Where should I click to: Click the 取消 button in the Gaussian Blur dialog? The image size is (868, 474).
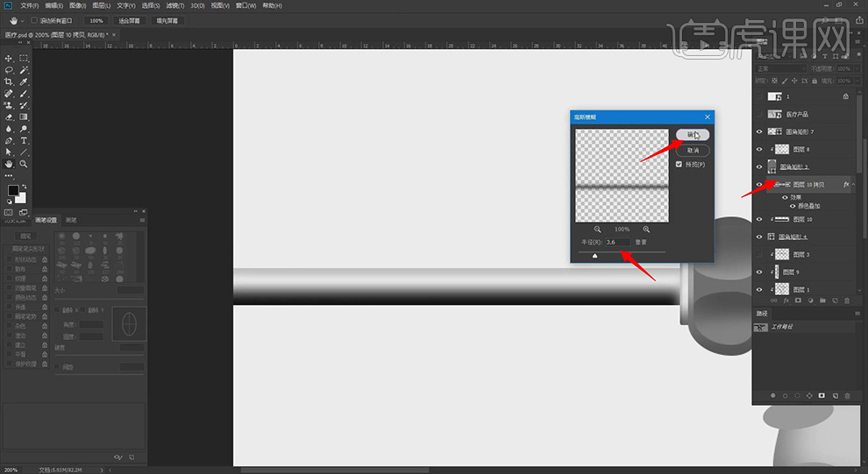693,151
